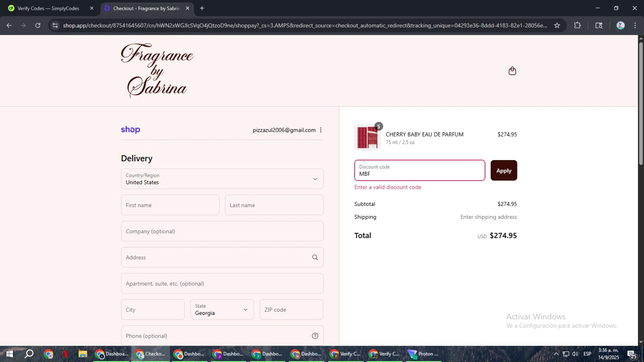644x362 pixels.
Task: Close the Checkout Fragrance by Sabrina tab
Action: pyautogui.click(x=187, y=8)
